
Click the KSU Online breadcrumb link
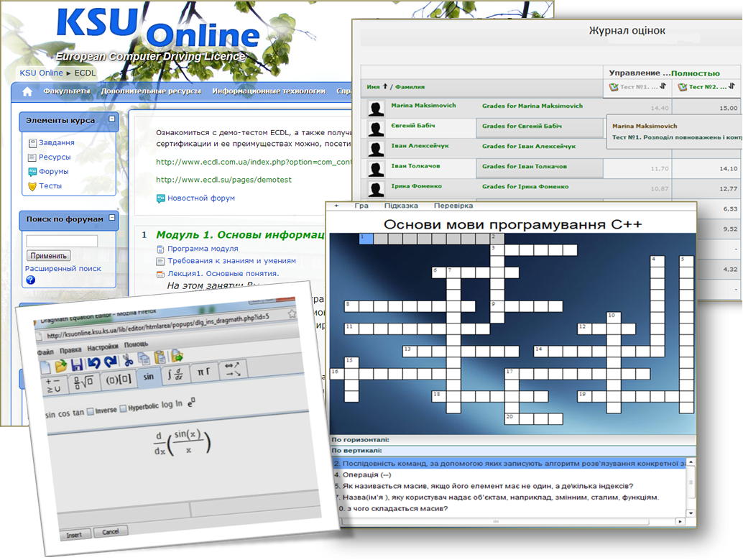tap(41, 73)
